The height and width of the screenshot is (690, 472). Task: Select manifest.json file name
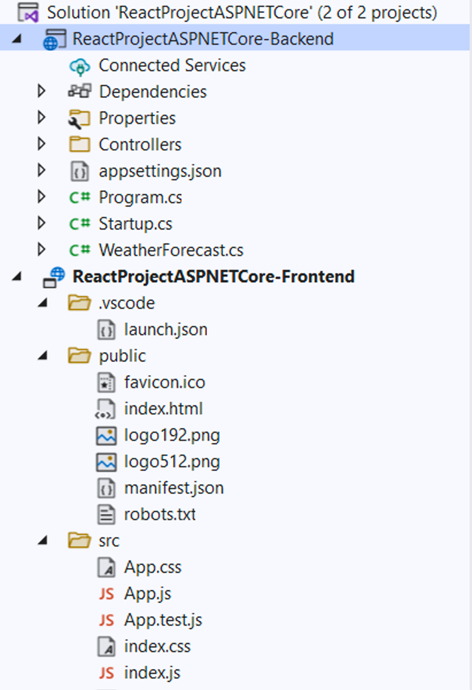174,488
